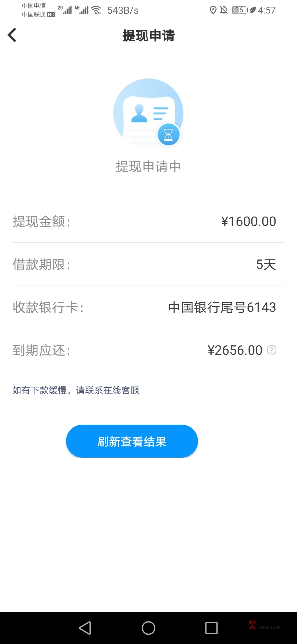This screenshot has height=644, width=297.
Task: Click the 刷新查看结果 refresh button
Action: click(132, 441)
